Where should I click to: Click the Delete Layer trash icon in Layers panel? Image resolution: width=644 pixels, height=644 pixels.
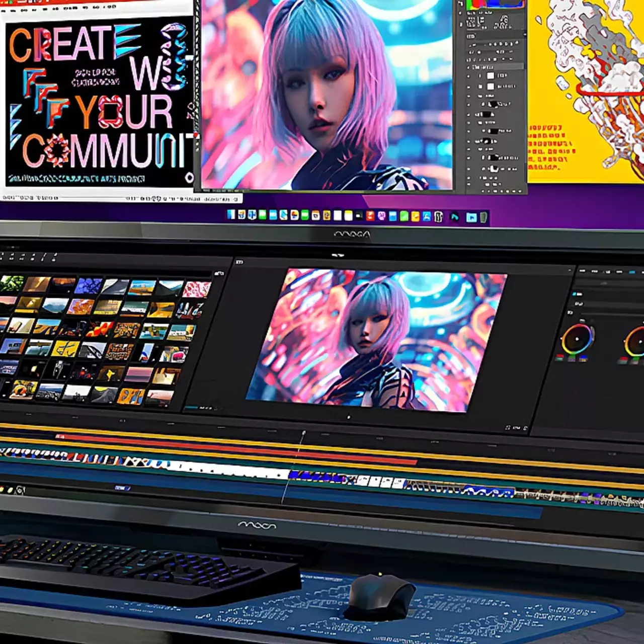pyautogui.click(x=520, y=191)
